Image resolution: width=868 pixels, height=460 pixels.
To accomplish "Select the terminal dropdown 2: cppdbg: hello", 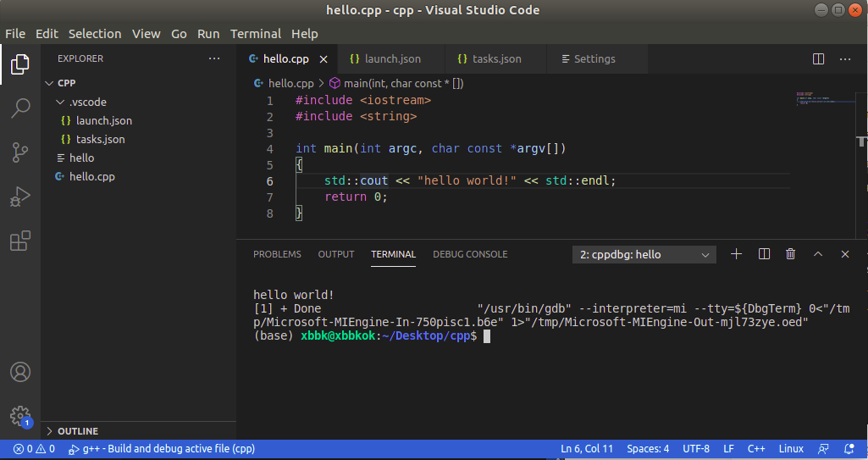I will tap(644, 255).
